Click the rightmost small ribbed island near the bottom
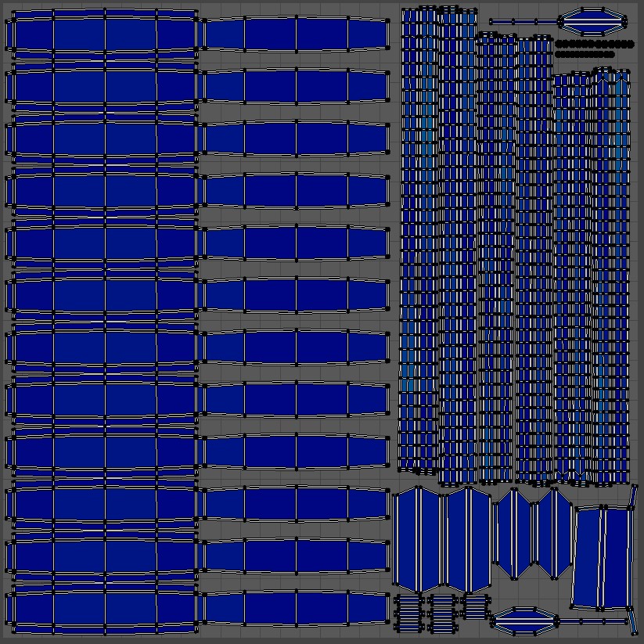Screen dimensions: 644x644 (476, 607)
